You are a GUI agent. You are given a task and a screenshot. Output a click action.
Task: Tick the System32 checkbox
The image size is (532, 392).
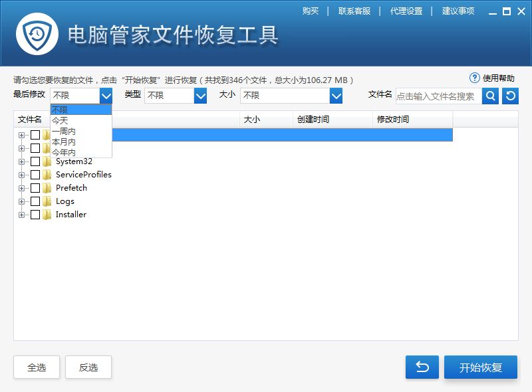coord(35,161)
